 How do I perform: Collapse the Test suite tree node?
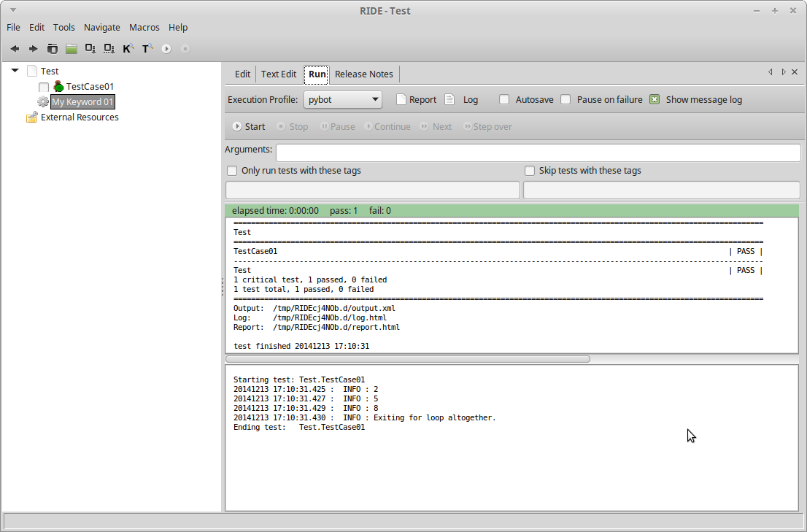tap(15, 71)
